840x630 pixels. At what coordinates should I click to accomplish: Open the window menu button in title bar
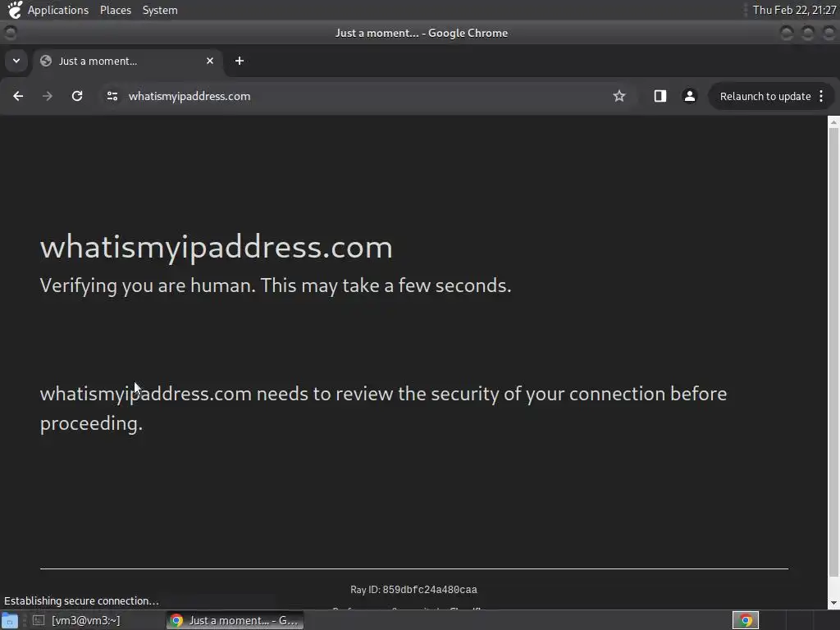click(10, 33)
